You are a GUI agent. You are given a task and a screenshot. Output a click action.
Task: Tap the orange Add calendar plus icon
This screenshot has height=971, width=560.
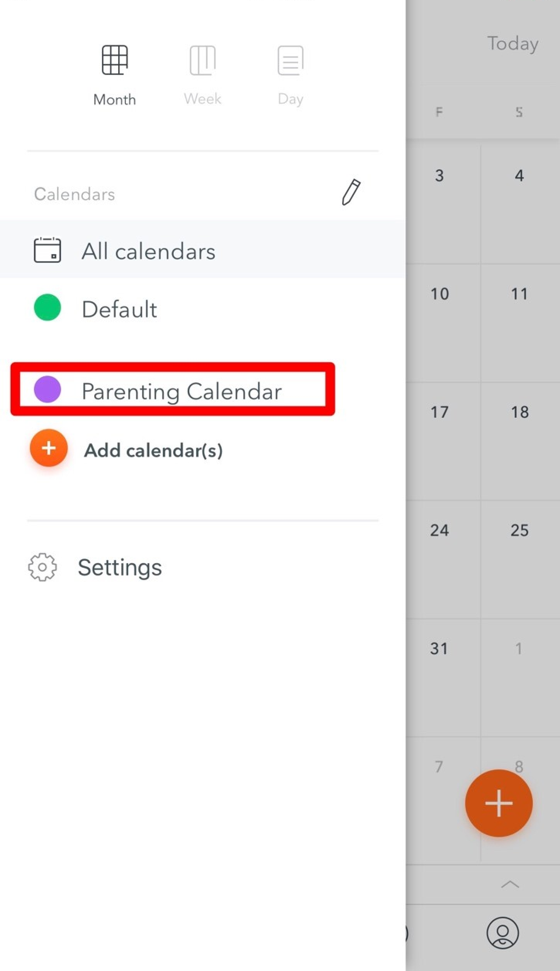click(x=49, y=448)
